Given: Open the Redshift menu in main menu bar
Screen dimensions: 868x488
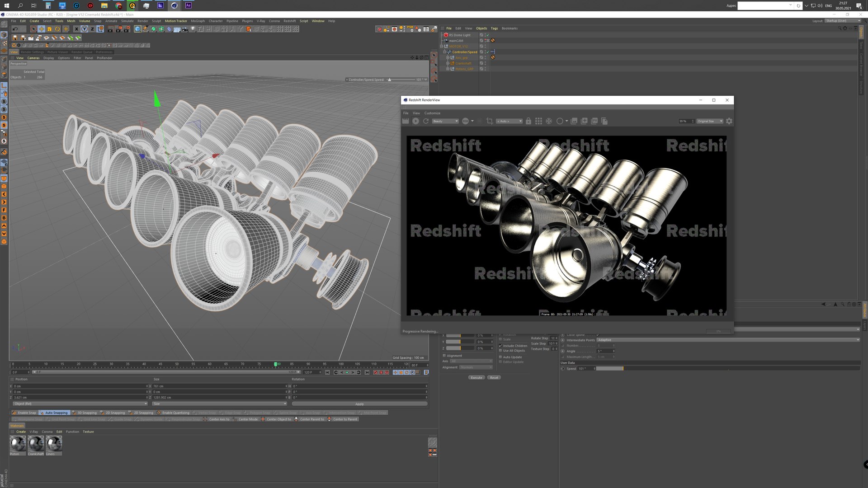Looking at the screenshot, I should [289, 21].
